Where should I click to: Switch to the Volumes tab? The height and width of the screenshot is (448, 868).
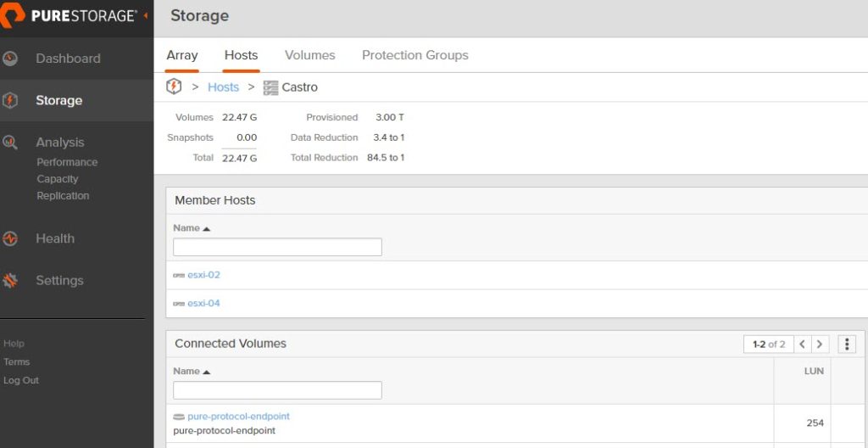point(310,55)
